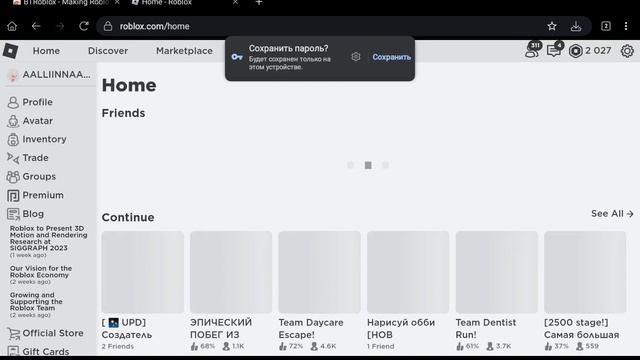Image resolution: width=640 pixels, height=360 pixels.
Task: Open the tab switcher icon showing 2
Action: click(606, 26)
